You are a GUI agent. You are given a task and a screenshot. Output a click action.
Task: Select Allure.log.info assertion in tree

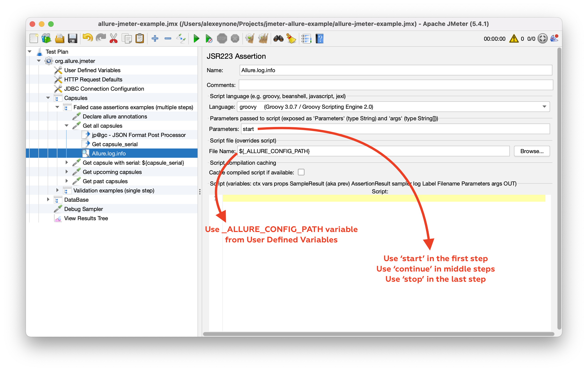coord(109,154)
